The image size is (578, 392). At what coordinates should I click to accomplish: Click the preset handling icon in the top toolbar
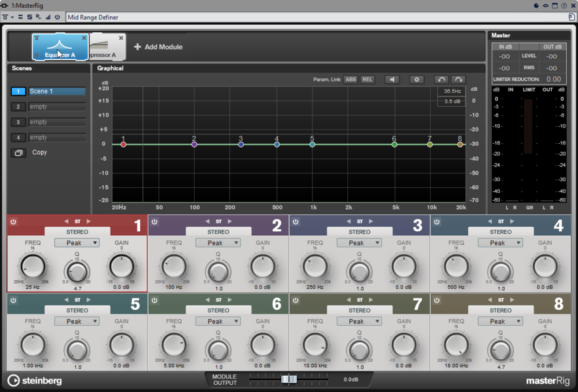5,18
